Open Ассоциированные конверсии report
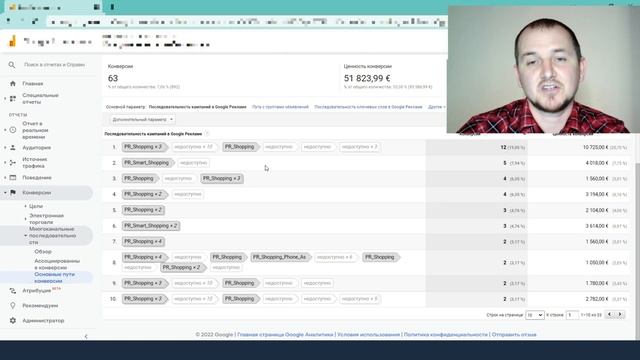 [57, 264]
